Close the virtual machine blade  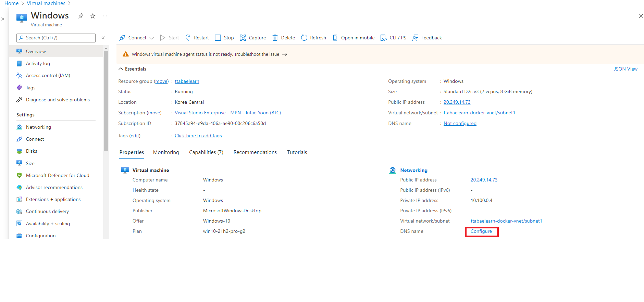point(641,16)
